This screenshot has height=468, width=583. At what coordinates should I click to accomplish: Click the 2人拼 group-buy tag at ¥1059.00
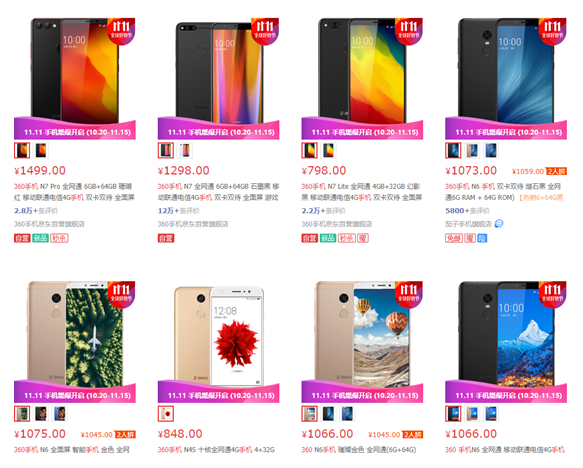tap(556, 171)
